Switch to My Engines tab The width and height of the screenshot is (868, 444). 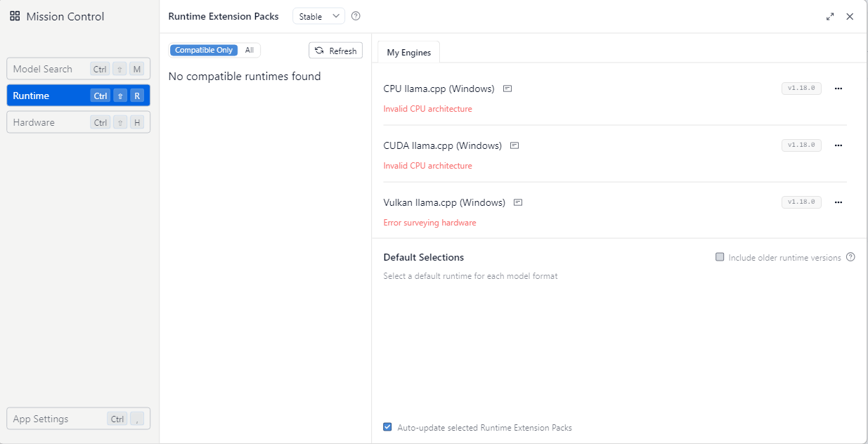click(409, 53)
